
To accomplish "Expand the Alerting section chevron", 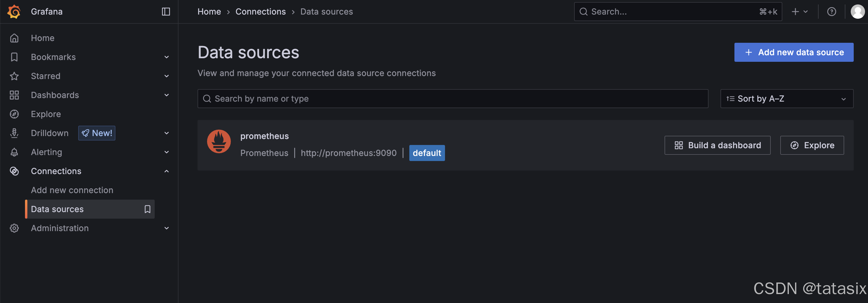I will coord(167,152).
